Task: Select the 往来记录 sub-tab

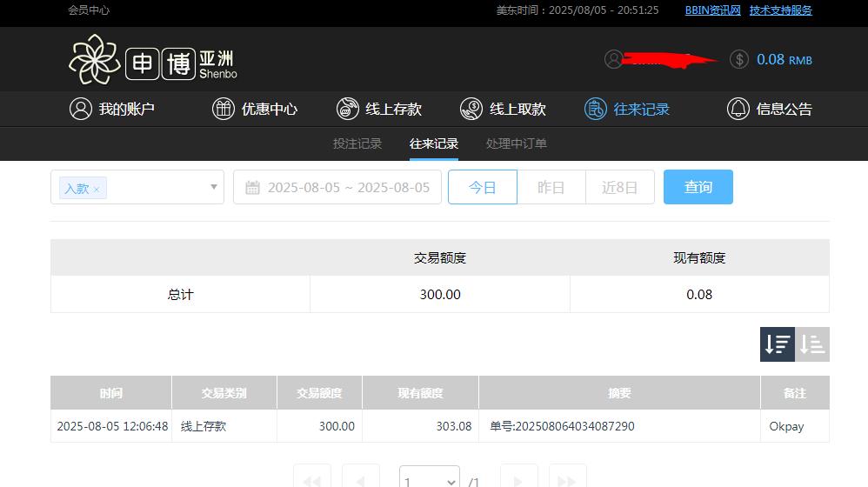Action: click(x=434, y=143)
